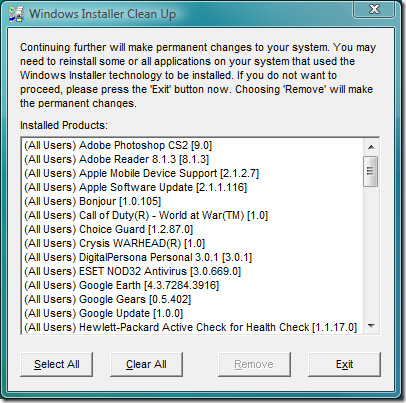This screenshot has height=403, width=406.
Task: Click the Exit button
Action: click(x=344, y=364)
